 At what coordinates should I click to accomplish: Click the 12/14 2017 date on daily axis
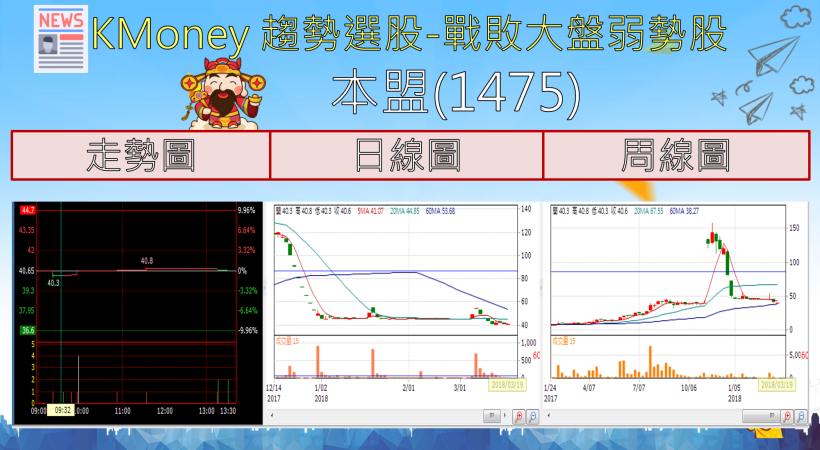274,393
